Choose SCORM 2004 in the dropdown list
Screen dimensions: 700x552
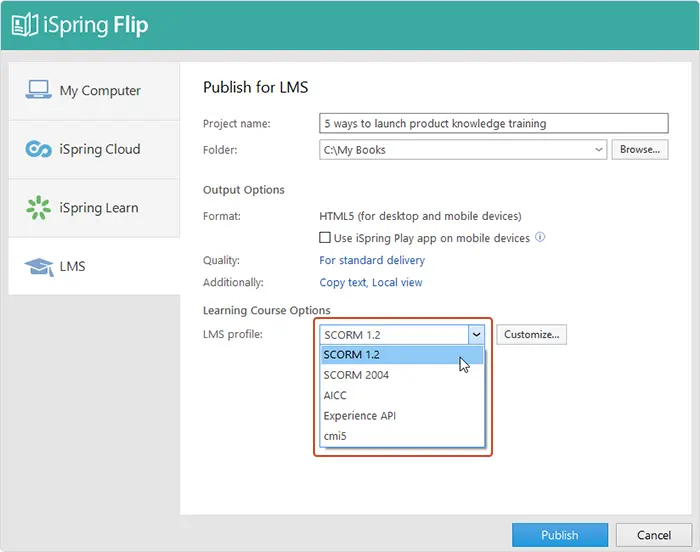(402, 375)
